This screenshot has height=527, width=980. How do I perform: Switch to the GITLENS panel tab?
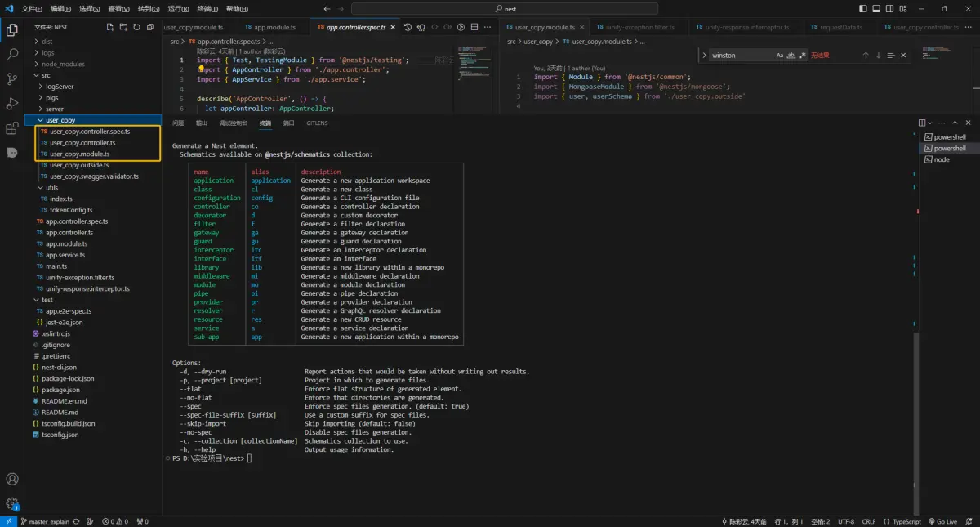317,123
